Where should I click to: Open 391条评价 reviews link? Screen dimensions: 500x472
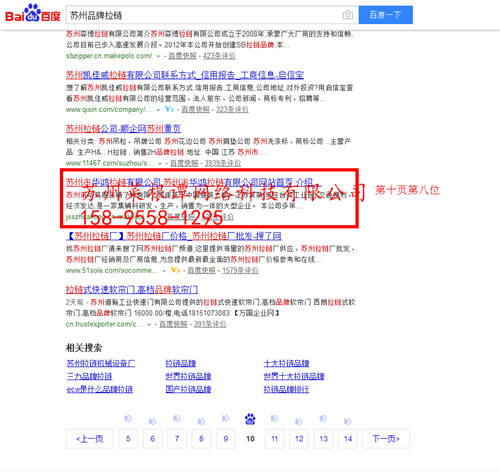point(210,324)
